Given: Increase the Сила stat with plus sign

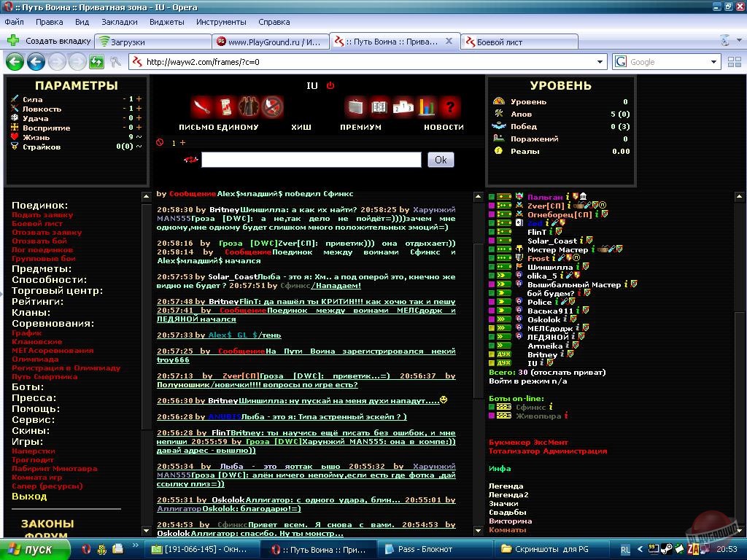Looking at the screenshot, I should point(139,99).
